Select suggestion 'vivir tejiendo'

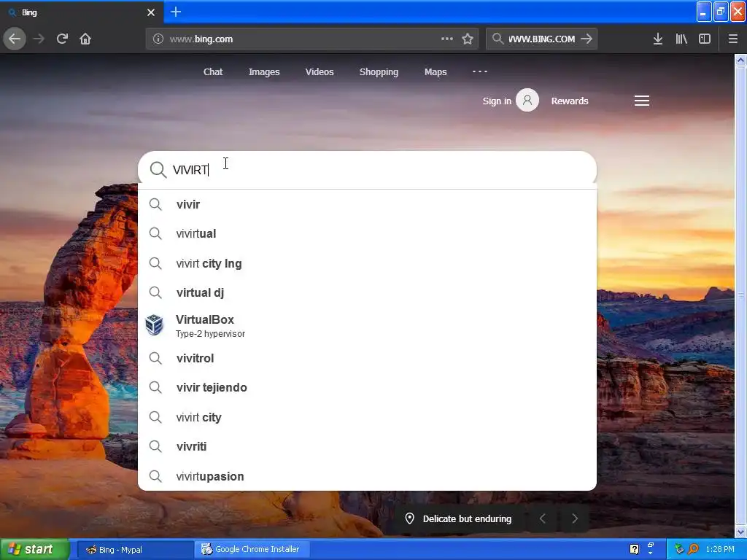coord(367,388)
